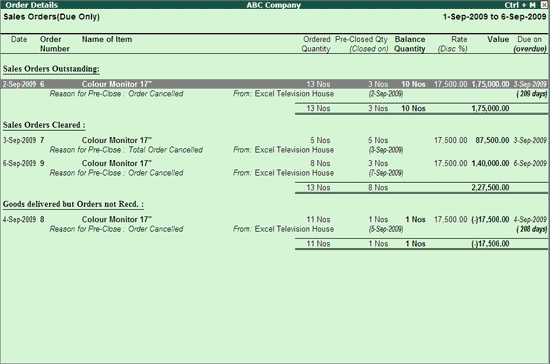Click the 1-Sep-2009 to 6-Sep-2009 period
The height and width of the screenshot is (364, 550).
[x=495, y=17]
